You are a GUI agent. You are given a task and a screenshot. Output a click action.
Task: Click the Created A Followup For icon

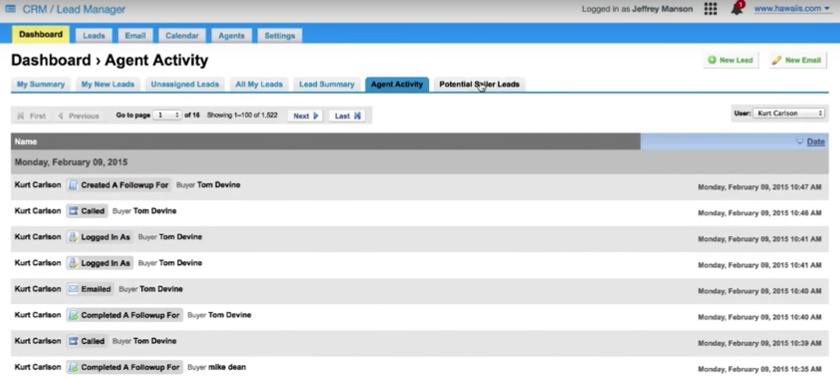(73, 185)
